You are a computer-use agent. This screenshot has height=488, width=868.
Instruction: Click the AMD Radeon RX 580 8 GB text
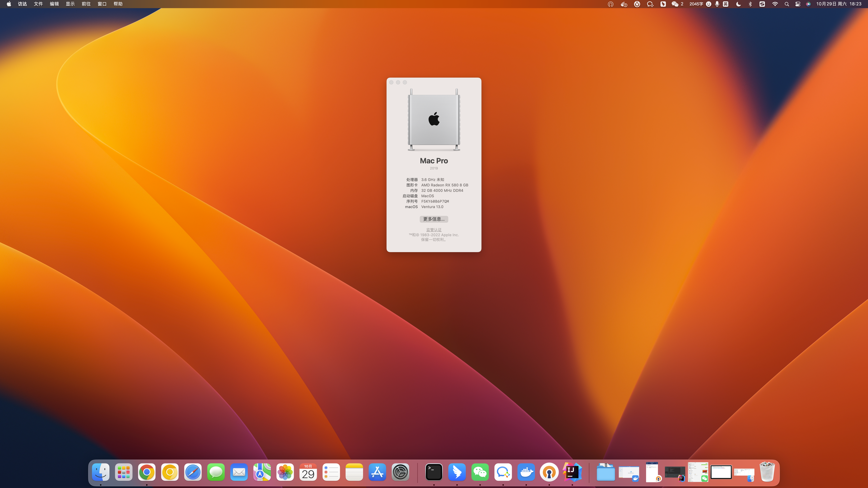click(x=445, y=185)
